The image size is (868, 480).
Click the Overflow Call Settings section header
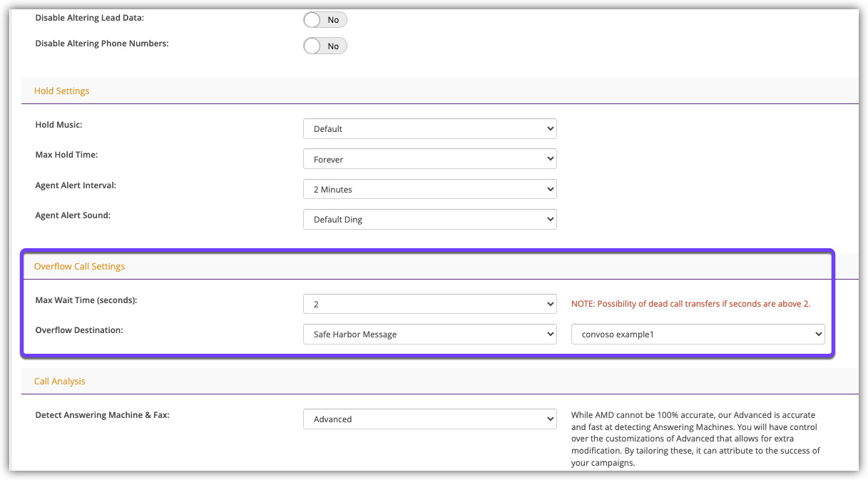[x=79, y=266]
